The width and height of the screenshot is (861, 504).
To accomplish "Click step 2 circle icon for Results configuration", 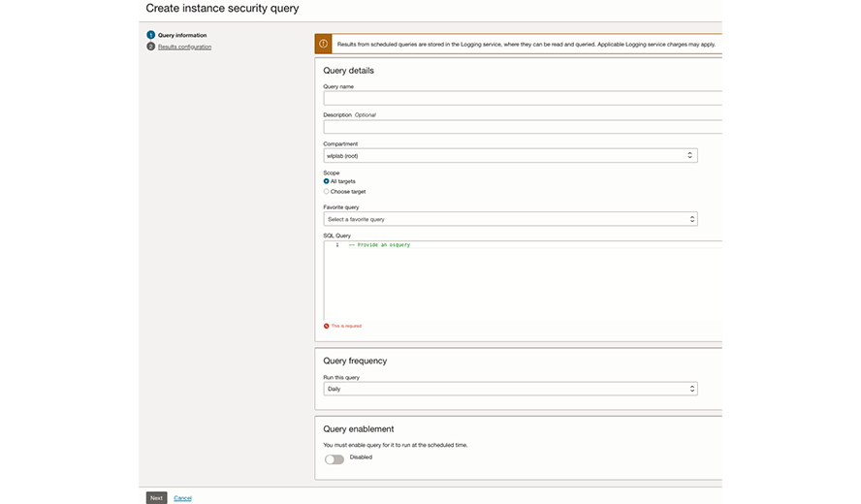I will [x=151, y=47].
